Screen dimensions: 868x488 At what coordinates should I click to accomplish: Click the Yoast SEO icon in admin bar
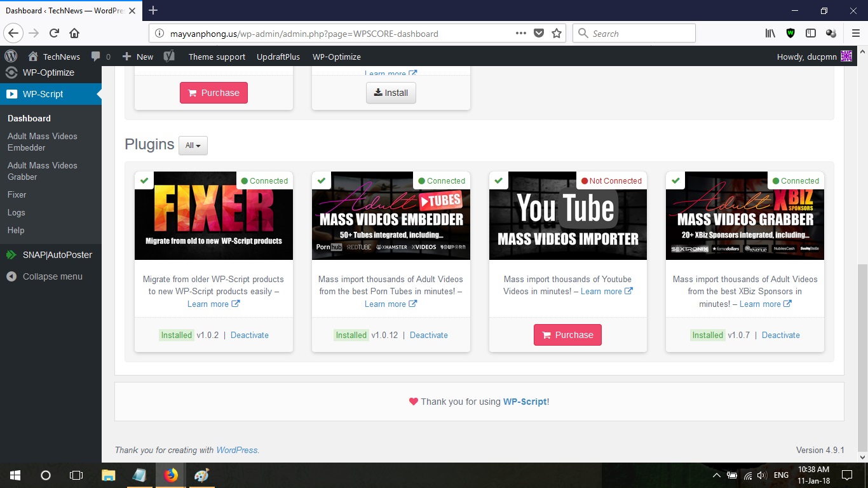[x=168, y=57]
